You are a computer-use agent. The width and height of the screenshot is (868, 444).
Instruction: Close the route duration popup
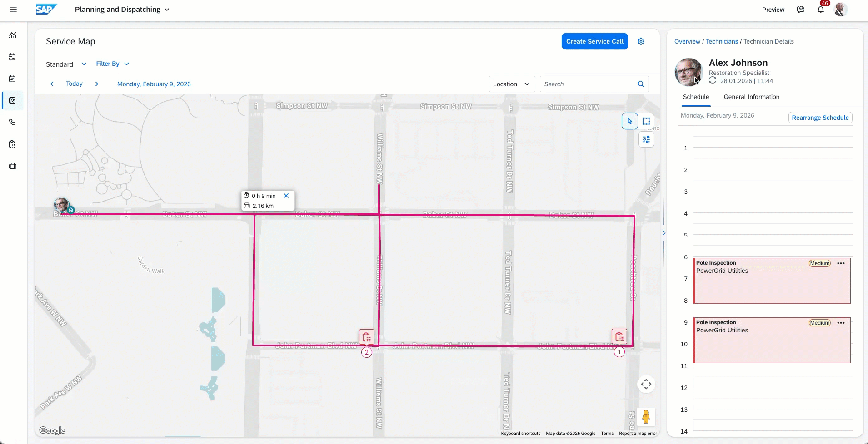click(x=286, y=196)
